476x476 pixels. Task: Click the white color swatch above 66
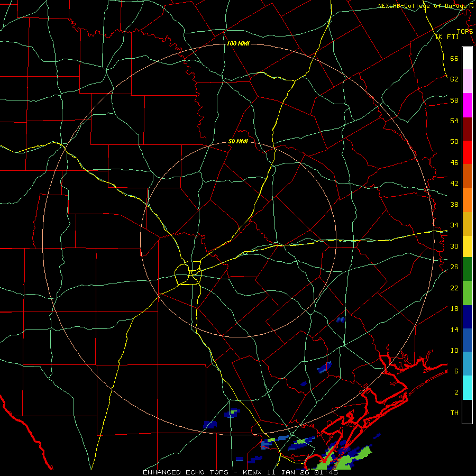pos(467,58)
